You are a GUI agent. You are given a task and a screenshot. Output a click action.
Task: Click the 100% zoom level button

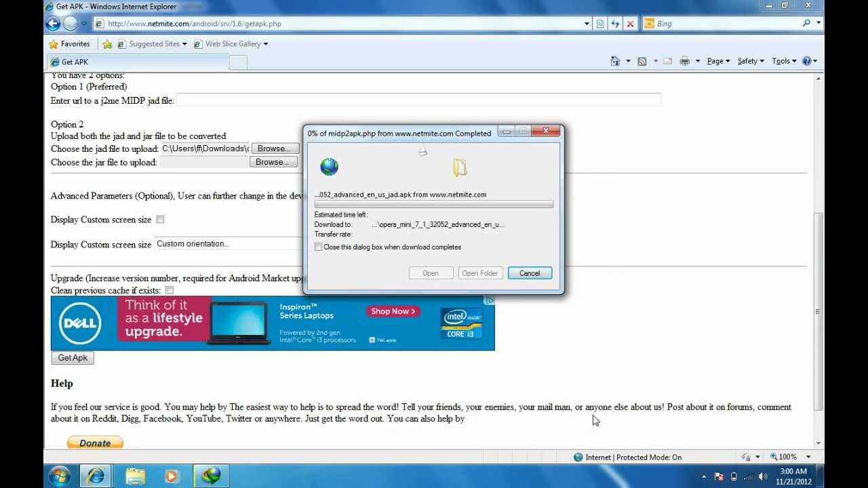(783, 457)
